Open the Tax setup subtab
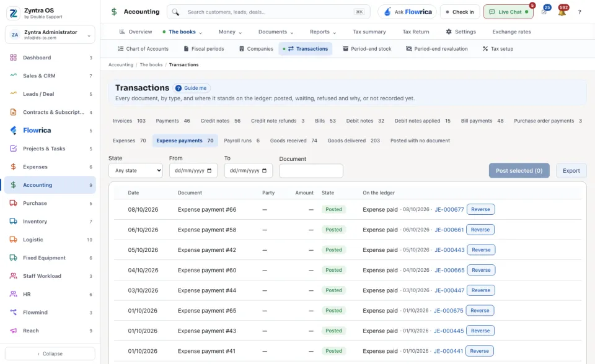This screenshot has width=595, height=364. point(498,49)
